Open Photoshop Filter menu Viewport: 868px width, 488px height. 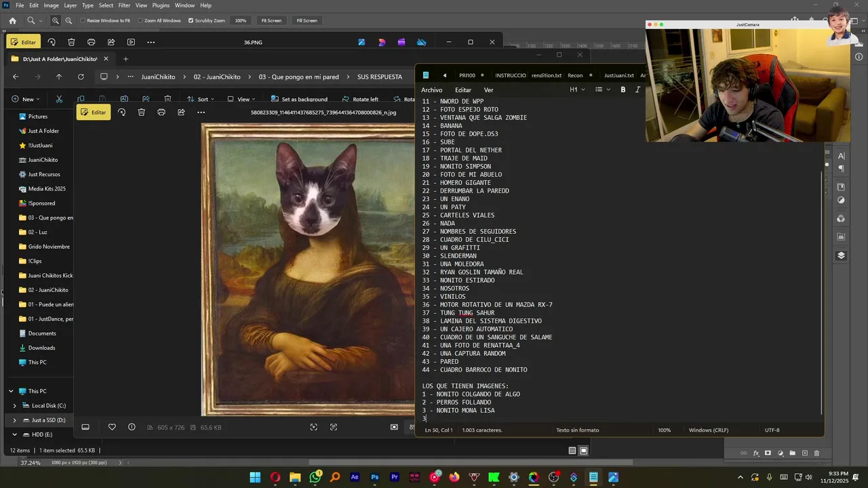pos(124,5)
